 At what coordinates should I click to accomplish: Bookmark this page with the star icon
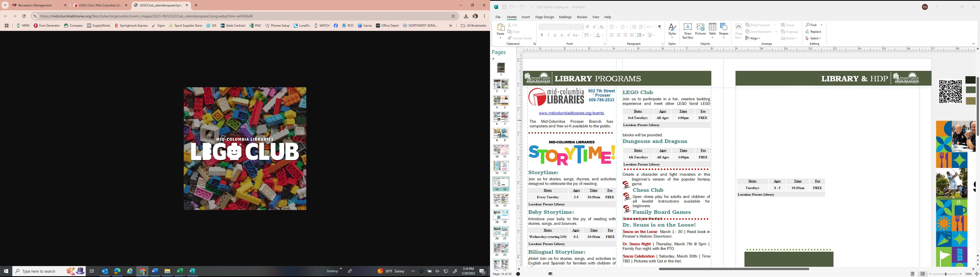click(x=453, y=16)
